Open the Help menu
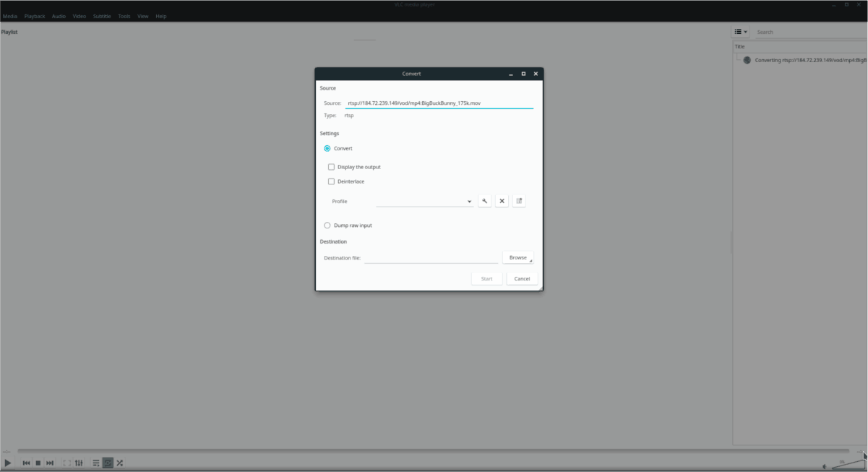Screen dimensions: 868x472 click(161, 16)
